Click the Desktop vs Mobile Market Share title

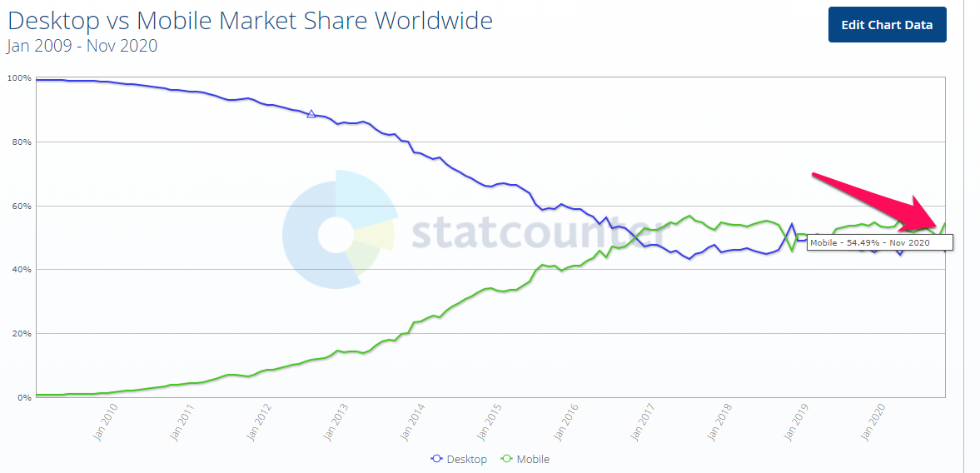click(250, 20)
